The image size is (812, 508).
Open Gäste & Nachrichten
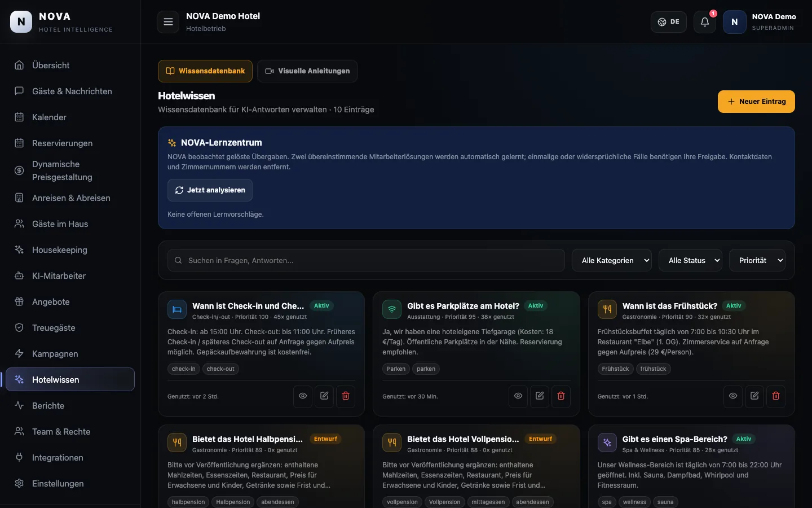(70, 91)
